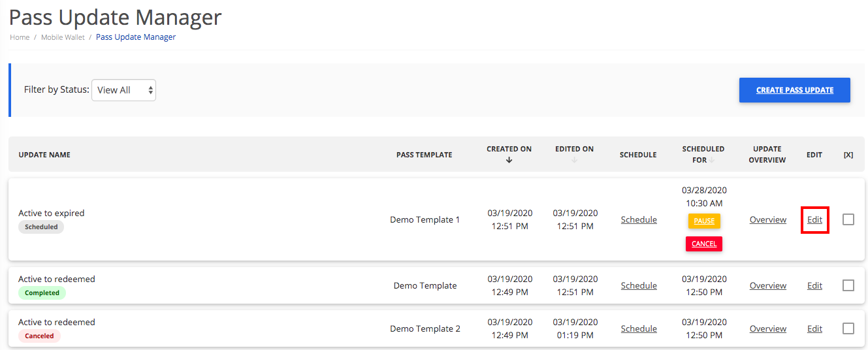This screenshot has width=868, height=350.
Task: Open Edit for Active to expired update
Action: [814, 219]
